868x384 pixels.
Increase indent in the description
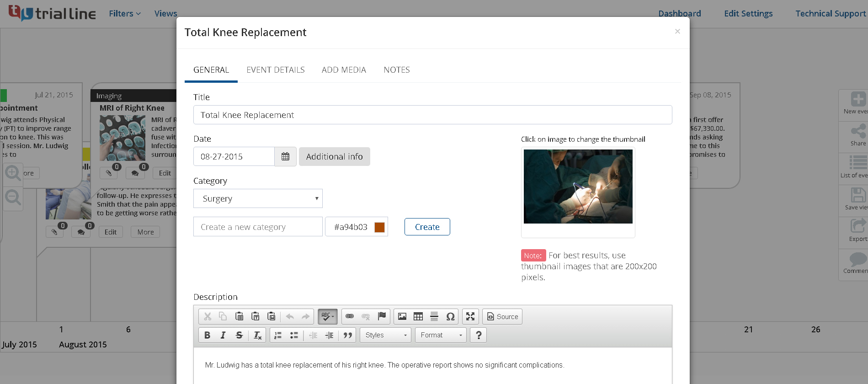tap(329, 335)
